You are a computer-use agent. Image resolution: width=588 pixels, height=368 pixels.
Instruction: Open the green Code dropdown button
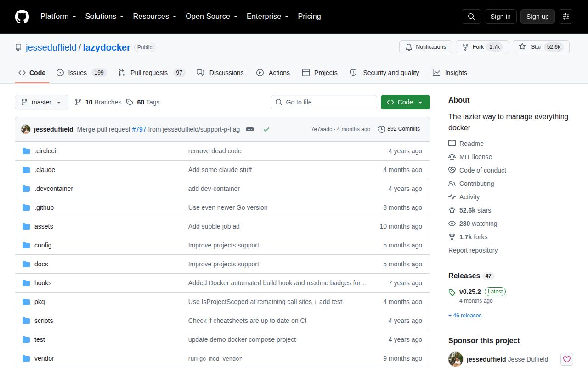pos(405,102)
